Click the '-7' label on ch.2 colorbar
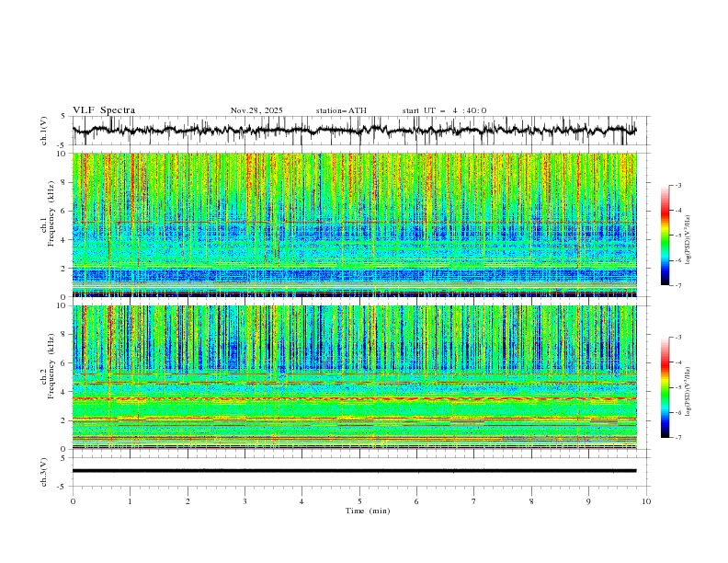Screen dimensions: 728x563 click(677, 438)
